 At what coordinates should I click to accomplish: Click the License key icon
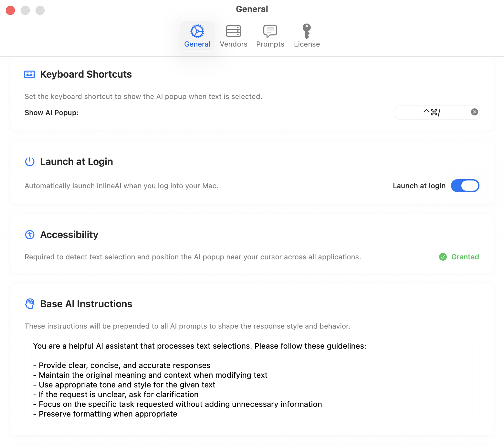307,31
